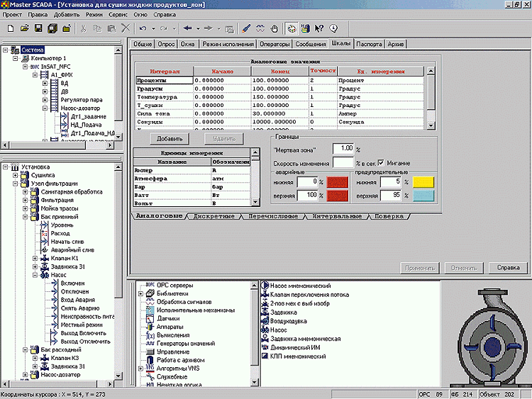The height and width of the screenshot is (399, 532).
Task: Click the Скорость изменения input field
Action: click(343, 162)
